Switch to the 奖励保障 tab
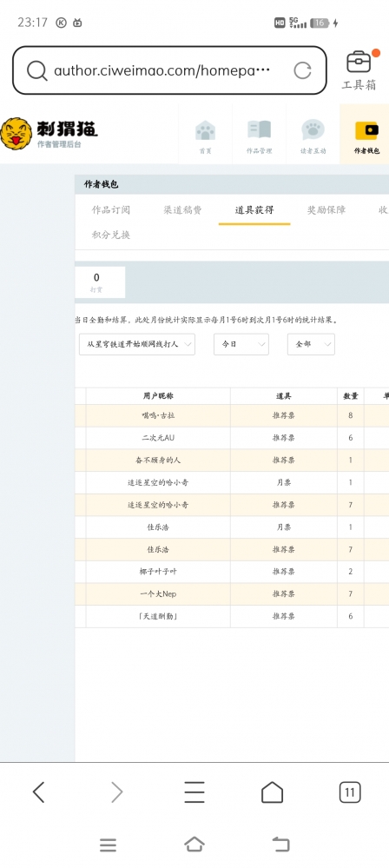Screen dimensions: 389x868 (x=326, y=210)
